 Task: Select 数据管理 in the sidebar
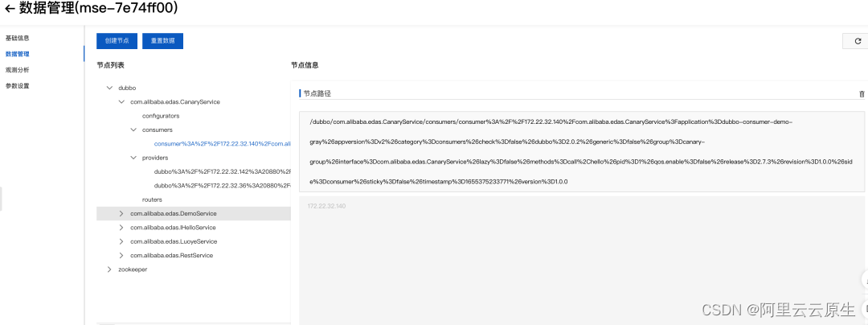pos(17,54)
